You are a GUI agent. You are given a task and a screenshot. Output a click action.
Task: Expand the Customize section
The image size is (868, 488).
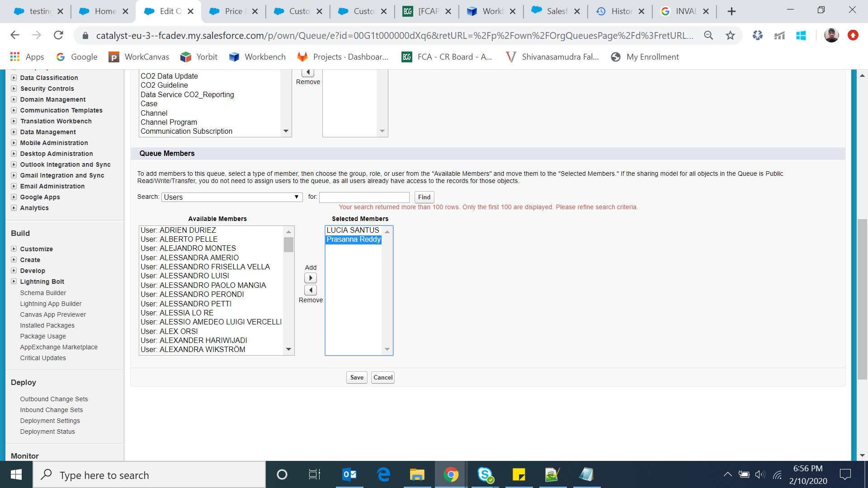click(x=14, y=249)
